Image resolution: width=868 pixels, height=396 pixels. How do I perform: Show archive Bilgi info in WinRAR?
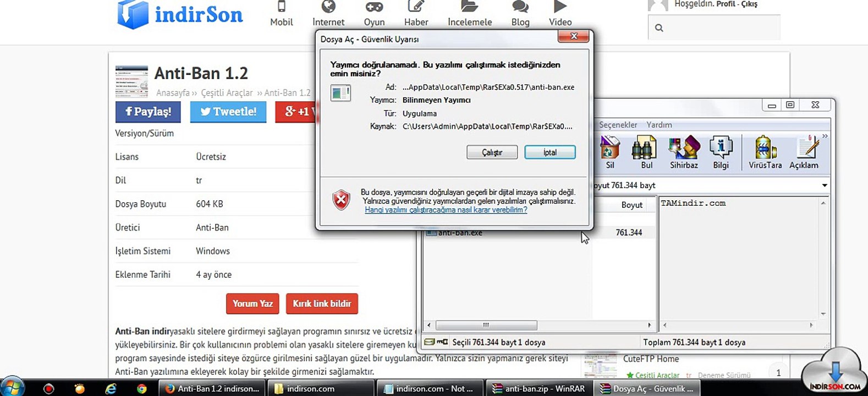coord(721,152)
